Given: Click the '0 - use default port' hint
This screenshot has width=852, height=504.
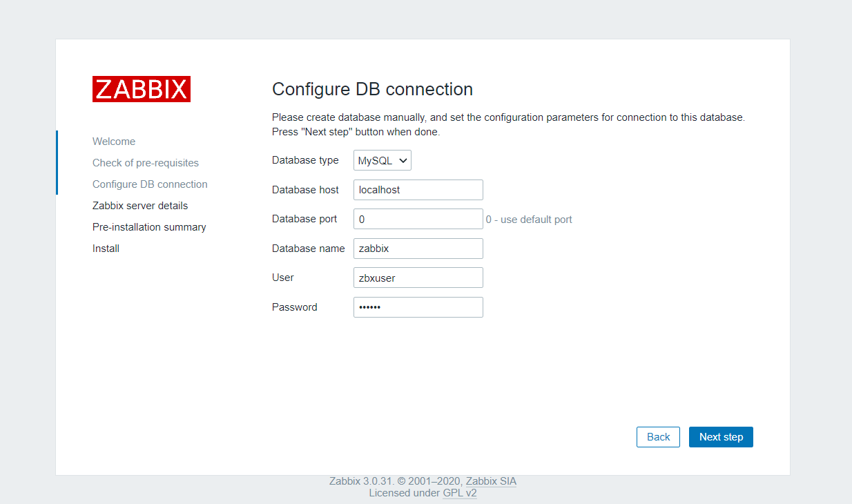Looking at the screenshot, I should pyautogui.click(x=529, y=220).
